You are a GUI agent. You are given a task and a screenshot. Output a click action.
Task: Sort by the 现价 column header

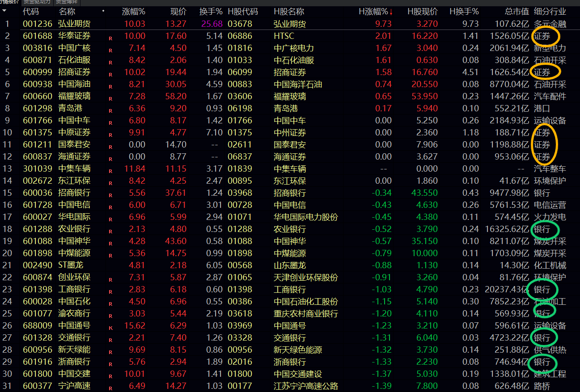(178, 12)
